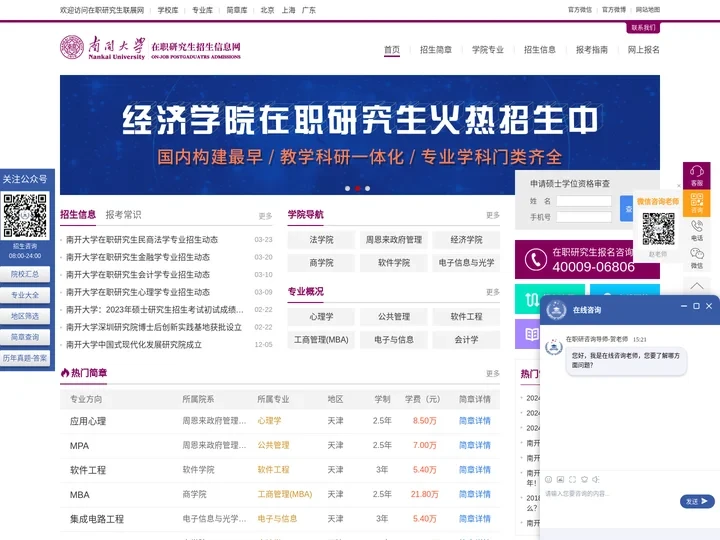This screenshot has width=720, height=540.
Task: Open the 商学院 college button
Action: (x=321, y=263)
